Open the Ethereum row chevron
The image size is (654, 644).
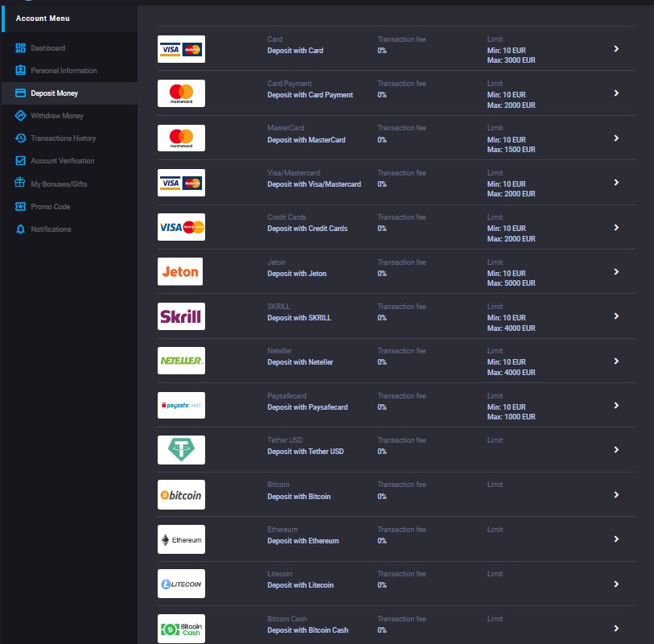pos(616,539)
